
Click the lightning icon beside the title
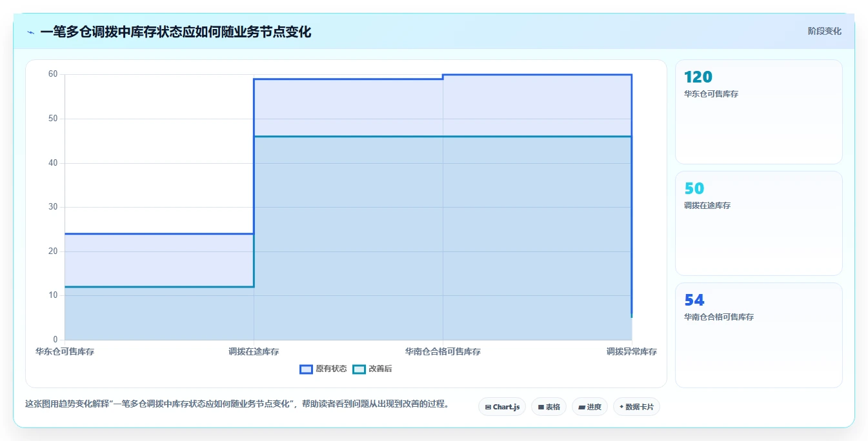tap(31, 32)
